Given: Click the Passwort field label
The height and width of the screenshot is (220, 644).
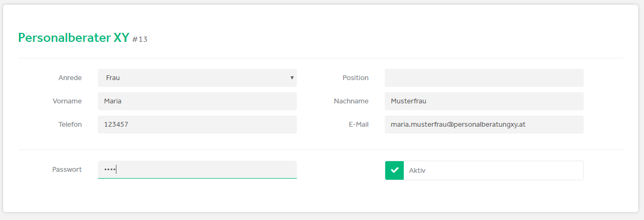Looking at the screenshot, I should click(67, 170).
